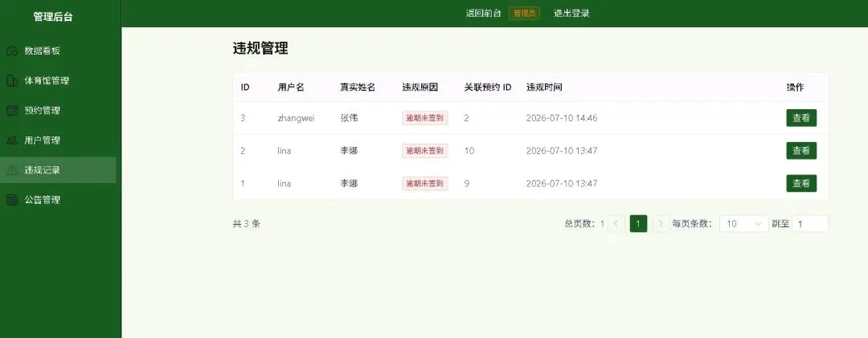The width and height of the screenshot is (868, 338).
Task: Click the 公告管理 document icon
Action: (11, 200)
